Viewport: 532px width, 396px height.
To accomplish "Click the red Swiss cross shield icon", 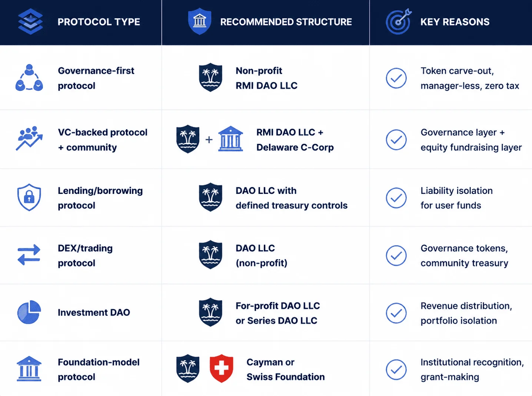I will 222,369.
